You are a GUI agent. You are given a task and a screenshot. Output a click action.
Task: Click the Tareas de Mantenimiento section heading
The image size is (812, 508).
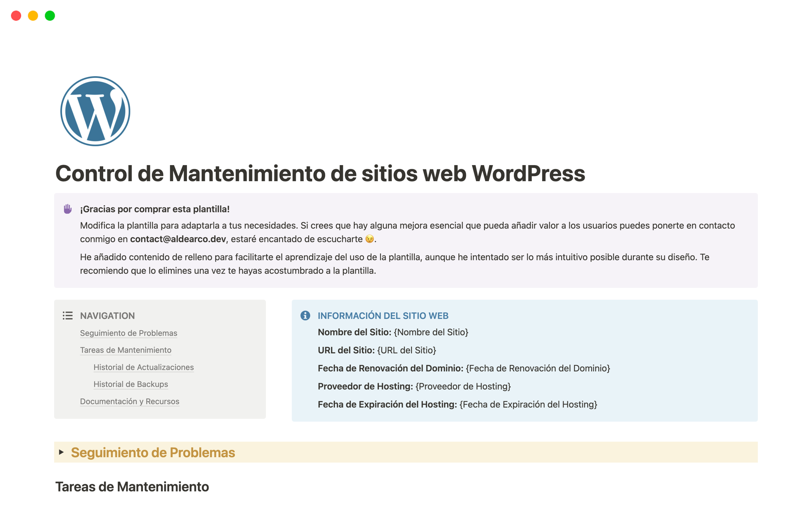132,487
